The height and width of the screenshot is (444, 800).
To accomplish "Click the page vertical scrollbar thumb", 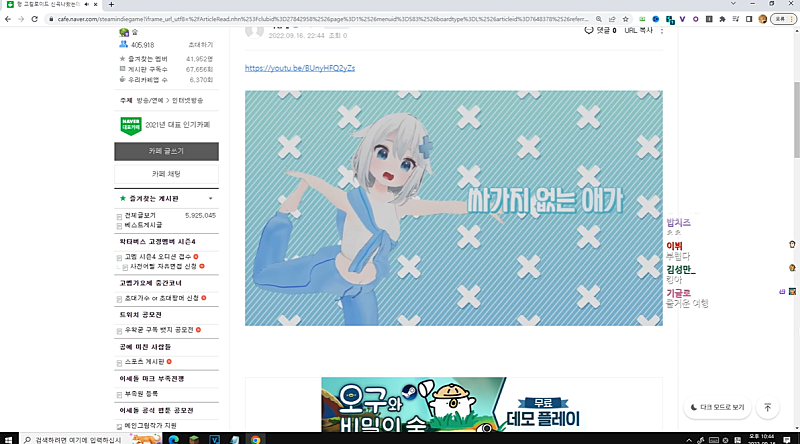I will pyautogui.click(x=796, y=119).
